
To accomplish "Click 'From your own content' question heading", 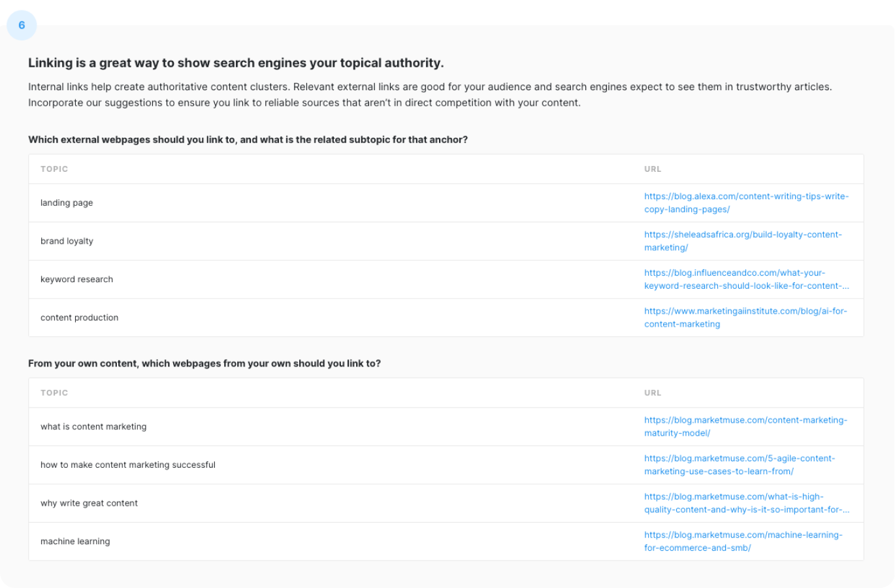I will point(204,363).
